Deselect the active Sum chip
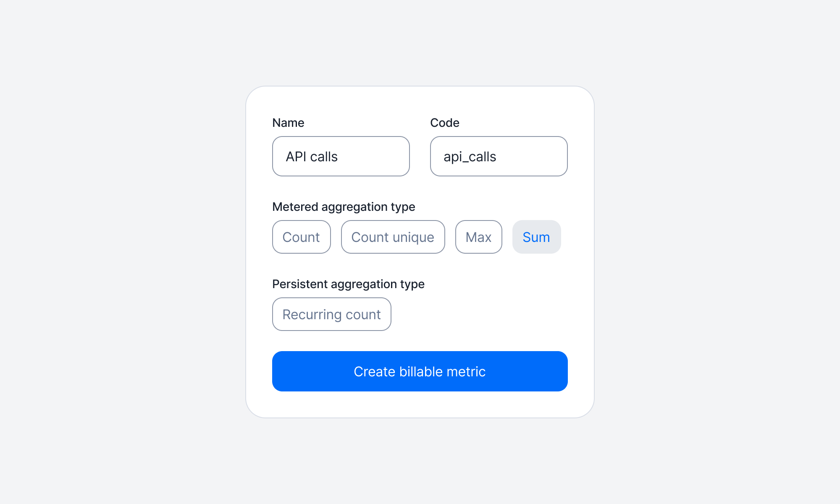This screenshot has width=840, height=504. (536, 237)
